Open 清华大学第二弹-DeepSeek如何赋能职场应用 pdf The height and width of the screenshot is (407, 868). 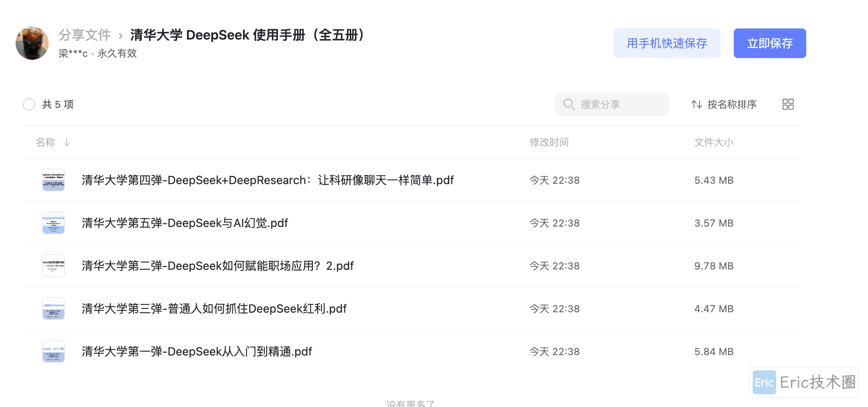coord(218,266)
